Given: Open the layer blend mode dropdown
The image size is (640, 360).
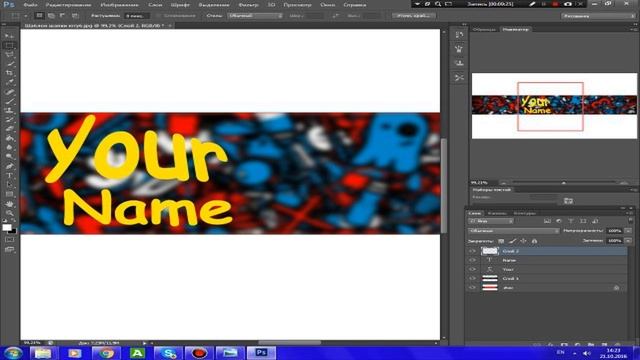Looking at the screenshot, I should (x=514, y=231).
